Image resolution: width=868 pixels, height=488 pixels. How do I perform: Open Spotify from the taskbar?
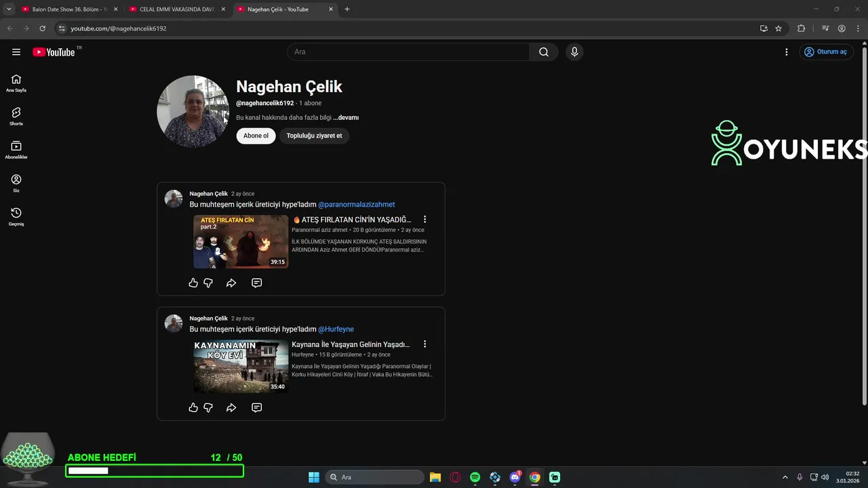[x=475, y=477]
